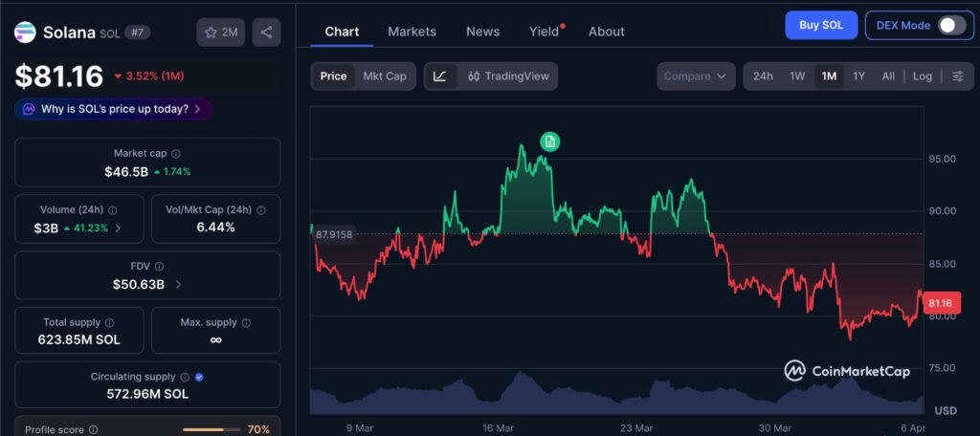
Task: Open the About tab
Action: pyautogui.click(x=606, y=32)
